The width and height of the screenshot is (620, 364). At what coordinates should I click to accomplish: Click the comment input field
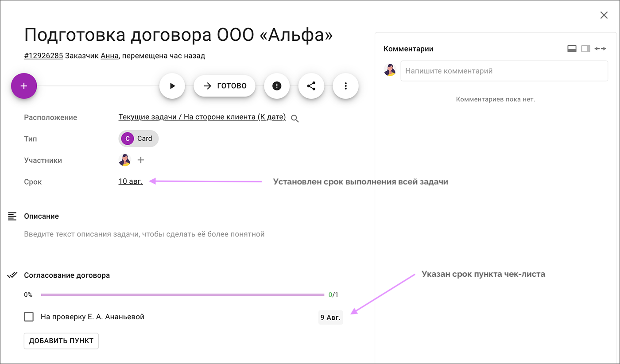point(504,71)
